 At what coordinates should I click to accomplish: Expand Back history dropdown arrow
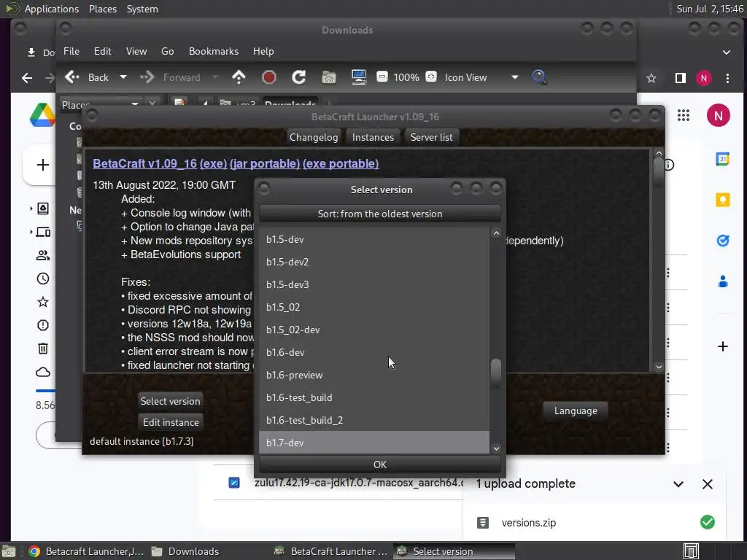pos(123,77)
